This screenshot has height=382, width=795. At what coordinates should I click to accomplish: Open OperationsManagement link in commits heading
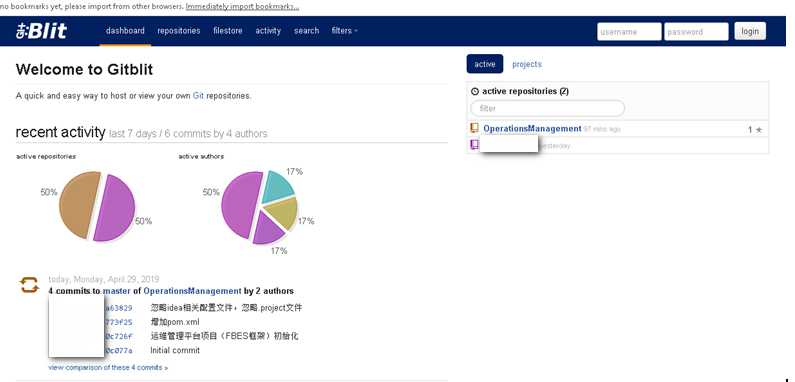192,291
